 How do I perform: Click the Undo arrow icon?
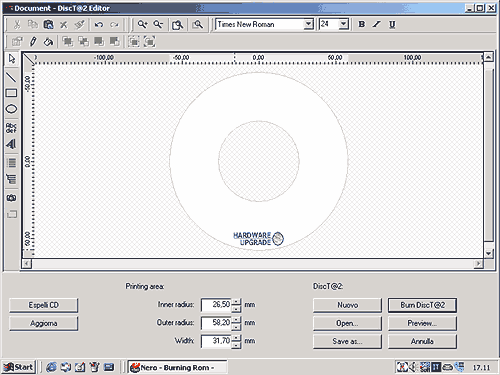[x=99, y=25]
